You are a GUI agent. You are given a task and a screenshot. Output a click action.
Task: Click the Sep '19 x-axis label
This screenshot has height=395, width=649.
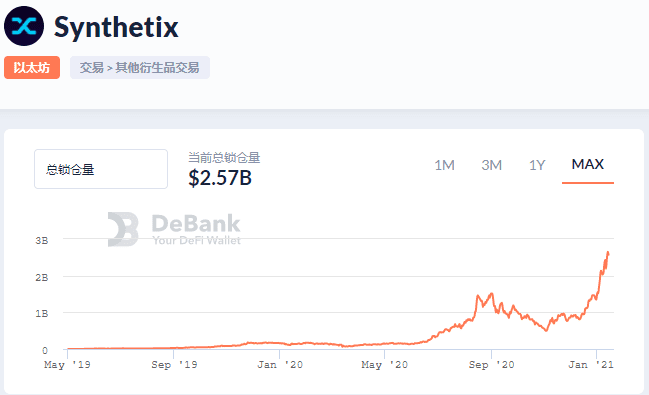pos(174,365)
